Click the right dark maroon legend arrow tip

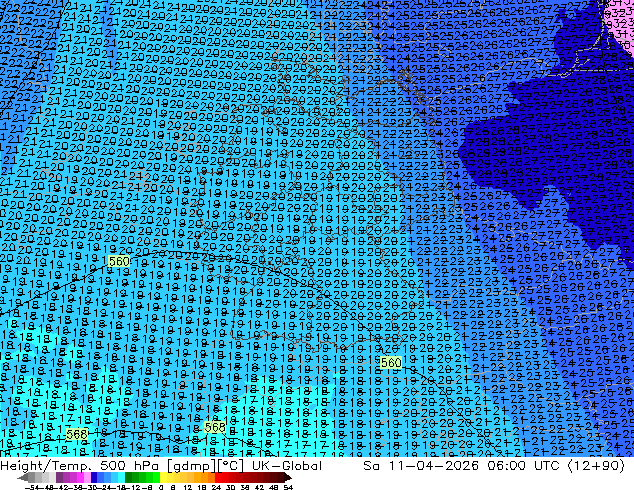(x=288, y=478)
